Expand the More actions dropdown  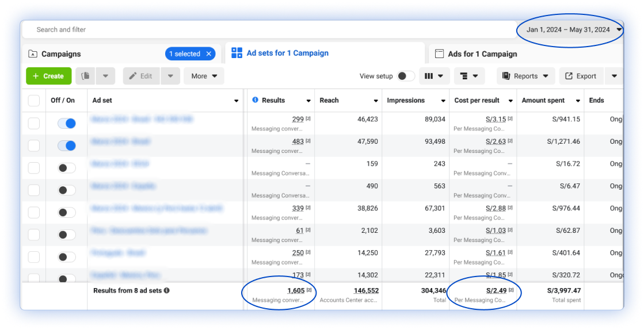204,76
